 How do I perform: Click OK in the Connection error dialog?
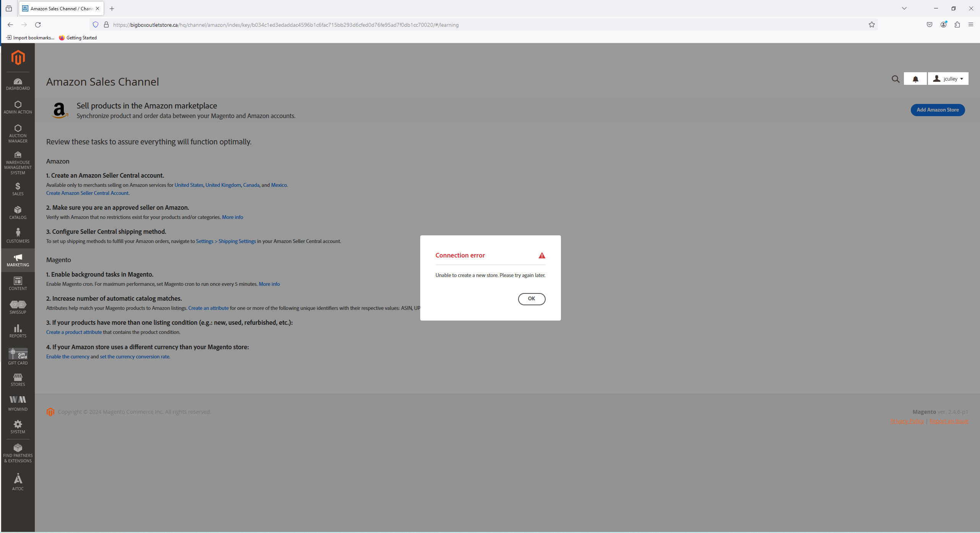pos(531,299)
